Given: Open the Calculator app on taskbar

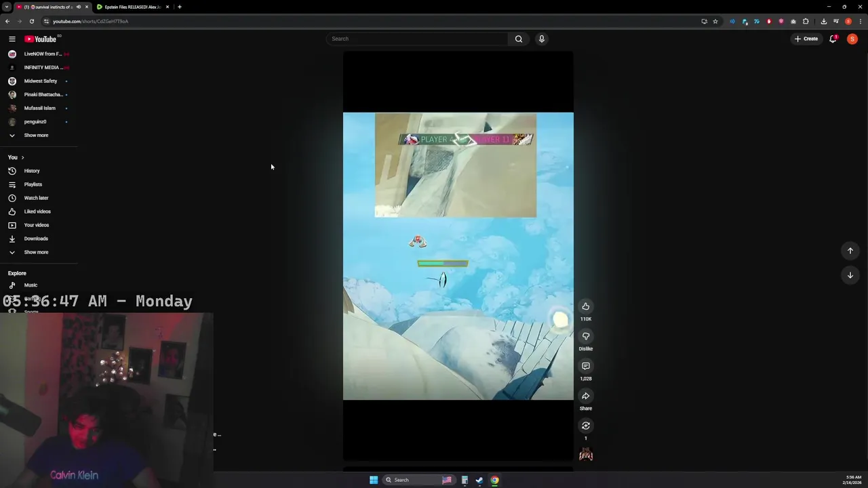Looking at the screenshot, I should coord(465,480).
